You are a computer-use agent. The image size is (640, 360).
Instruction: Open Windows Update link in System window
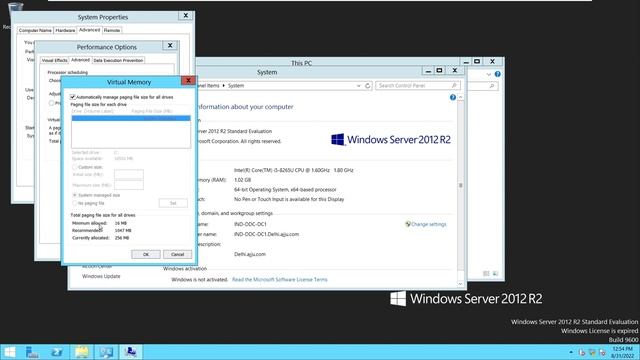click(101, 276)
